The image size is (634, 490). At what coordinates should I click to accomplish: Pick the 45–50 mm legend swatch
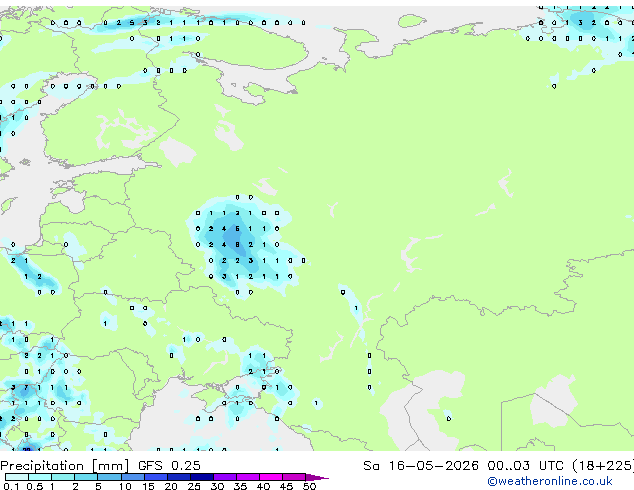coord(294,477)
